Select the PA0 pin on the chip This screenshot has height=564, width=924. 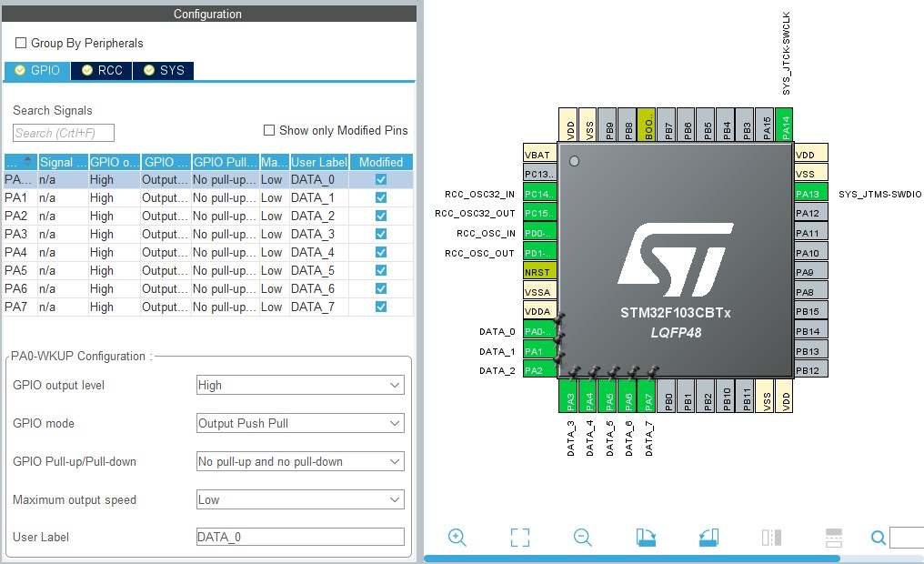[x=540, y=331]
